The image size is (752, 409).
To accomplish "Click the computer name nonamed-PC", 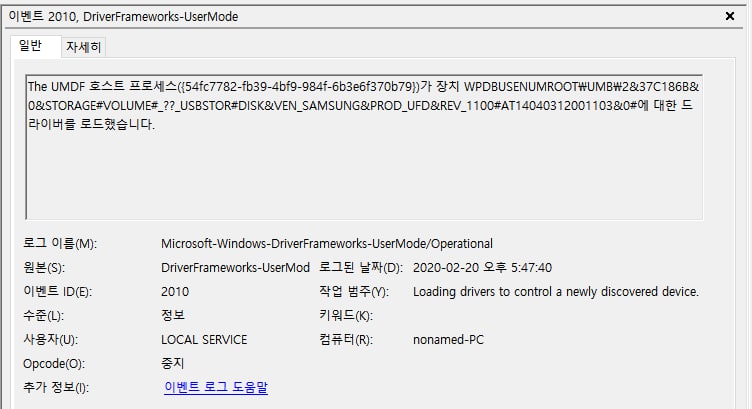I will tap(448, 339).
